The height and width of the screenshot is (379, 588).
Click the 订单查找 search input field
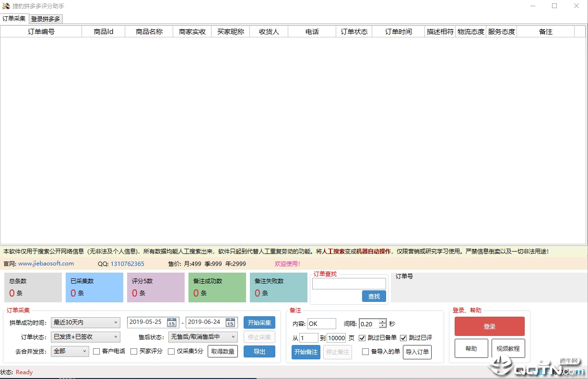pos(349,284)
